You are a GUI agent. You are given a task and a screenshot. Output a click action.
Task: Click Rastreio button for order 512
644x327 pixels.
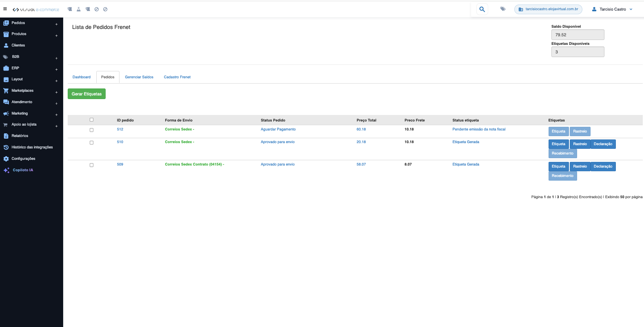pyautogui.click(x=580, y=131)
